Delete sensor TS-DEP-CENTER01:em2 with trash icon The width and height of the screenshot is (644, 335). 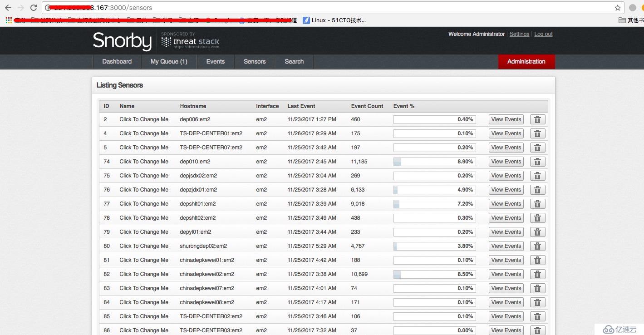coord(537,133)
